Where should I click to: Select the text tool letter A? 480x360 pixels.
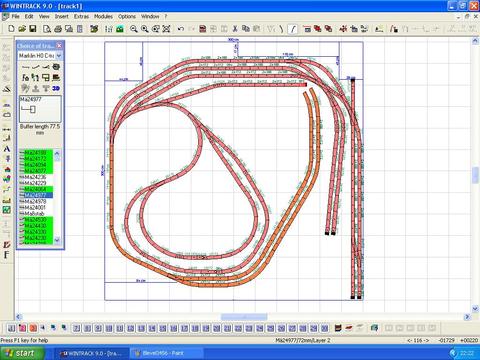coord(7,149)
